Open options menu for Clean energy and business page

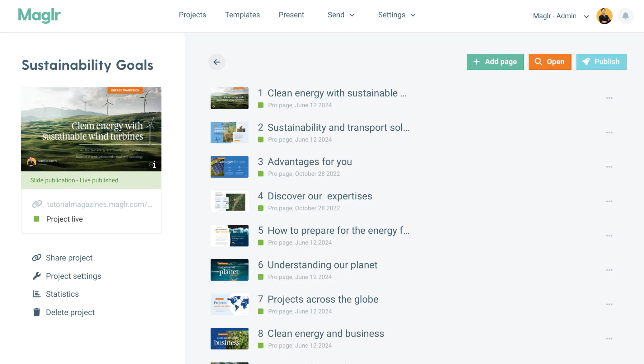(609, 339)
